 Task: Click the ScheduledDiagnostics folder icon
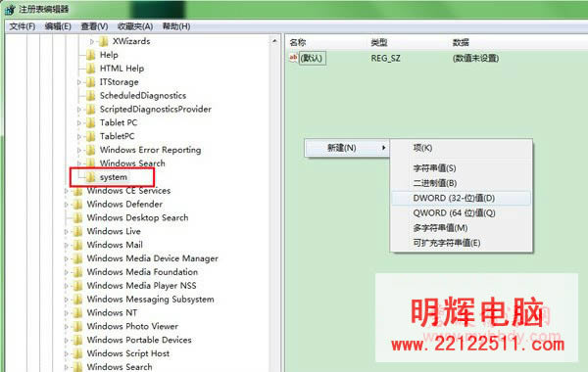click(x=90, y=96)
